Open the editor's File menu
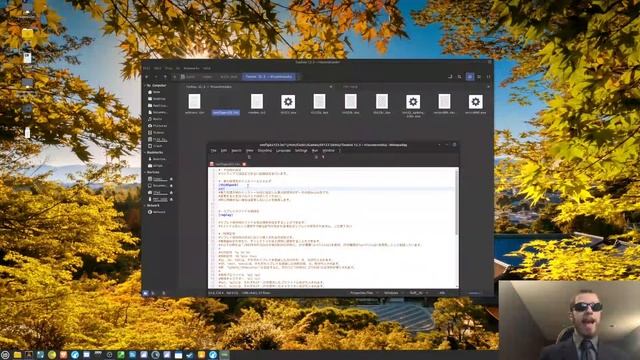 213,151
